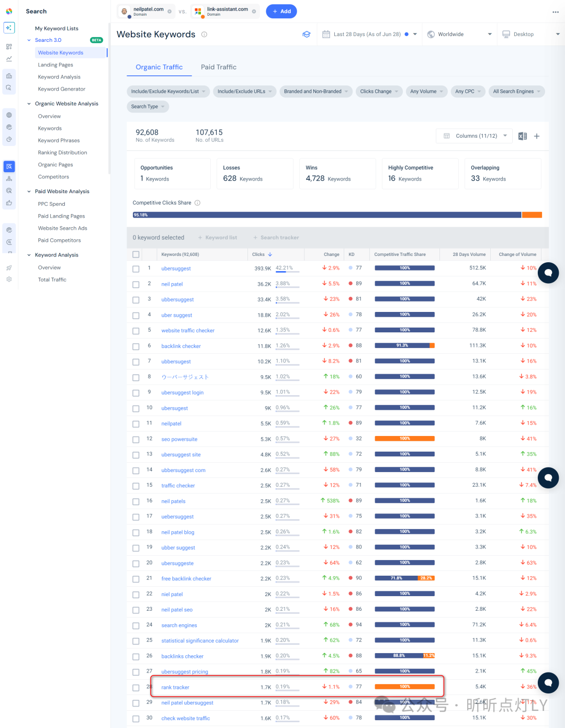Click the trend line chart sidebar icon
Screen dimensions: 565x728
[x=9, y=59]
